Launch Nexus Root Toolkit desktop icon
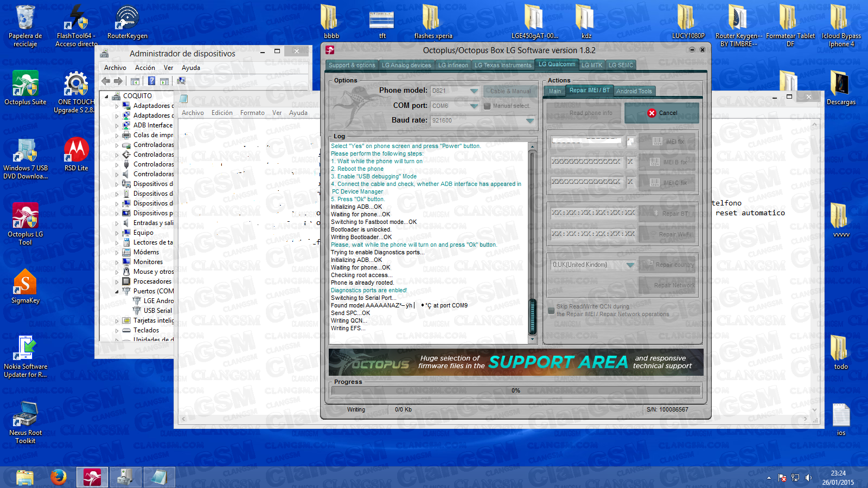Screen dimensions: 868x488 click(x=25, y=422)
